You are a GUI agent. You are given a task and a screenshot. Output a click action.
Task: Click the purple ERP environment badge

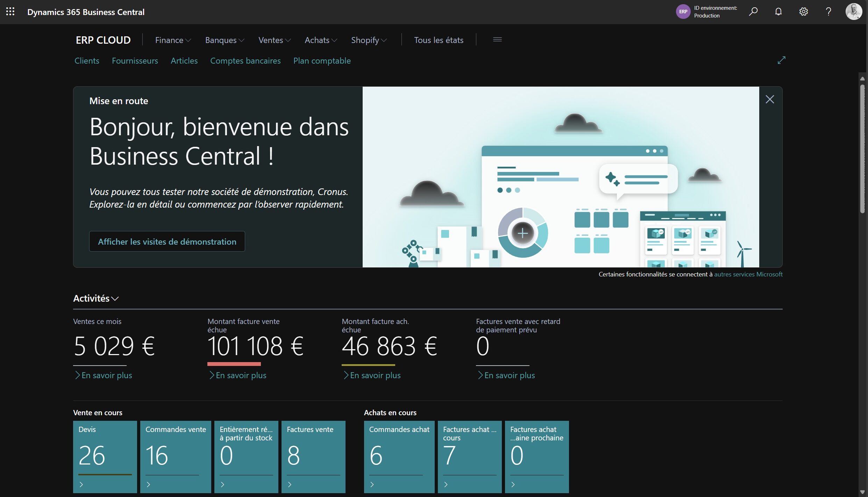(683, 12)
